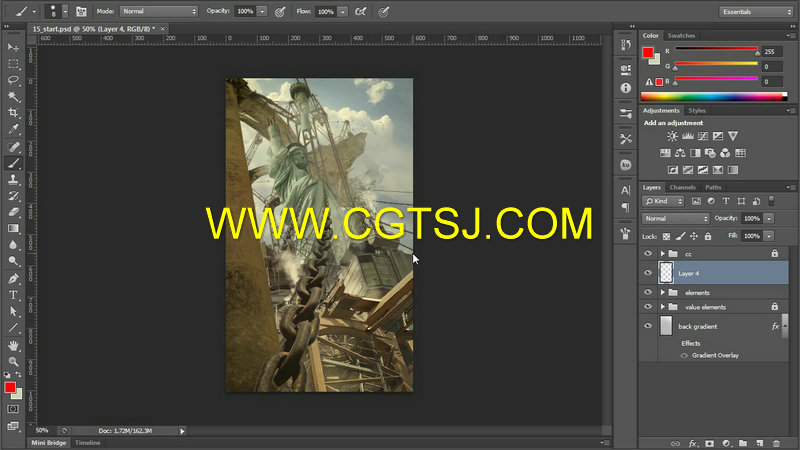Viewport: 800px width, 450px height.
Task: Switch to the Swatches tab
Action: click(681, 36)
